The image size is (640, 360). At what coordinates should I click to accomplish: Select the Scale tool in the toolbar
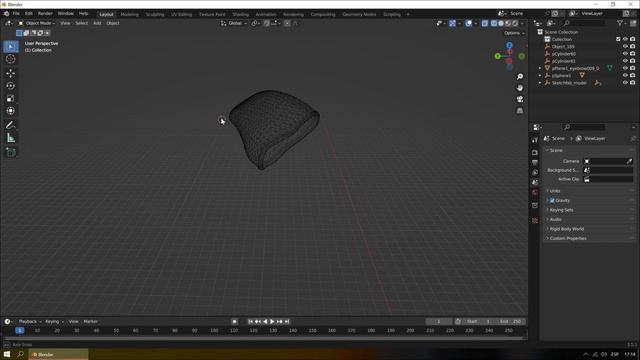tap(11, 98)
